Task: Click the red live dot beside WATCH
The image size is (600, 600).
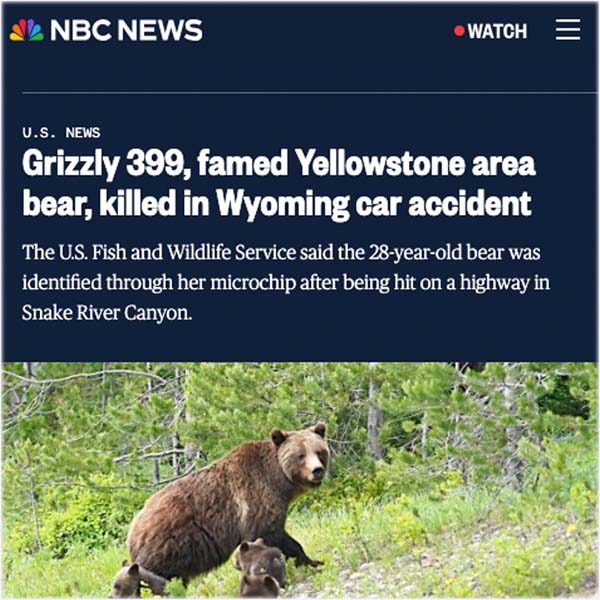Action: (459, 31)
